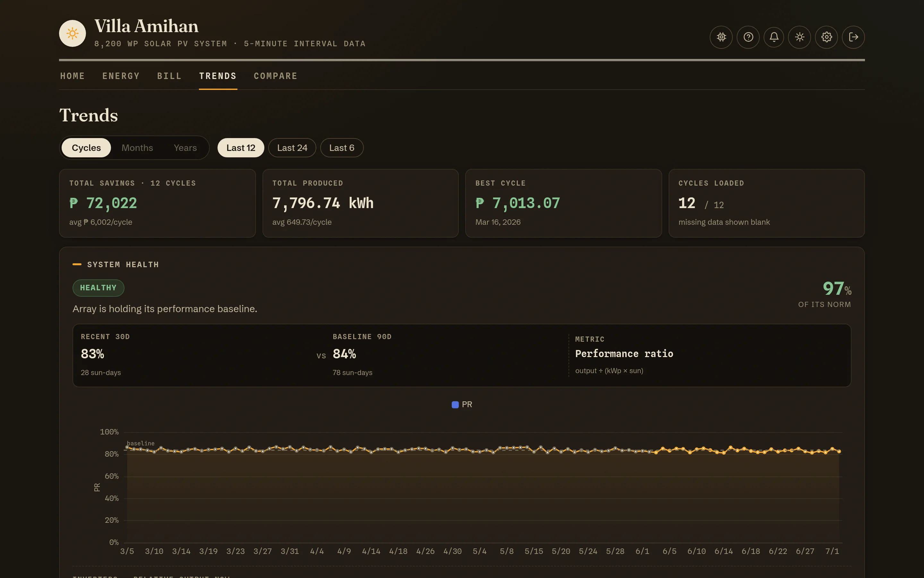Open notifications bell icon

(774, 37)
